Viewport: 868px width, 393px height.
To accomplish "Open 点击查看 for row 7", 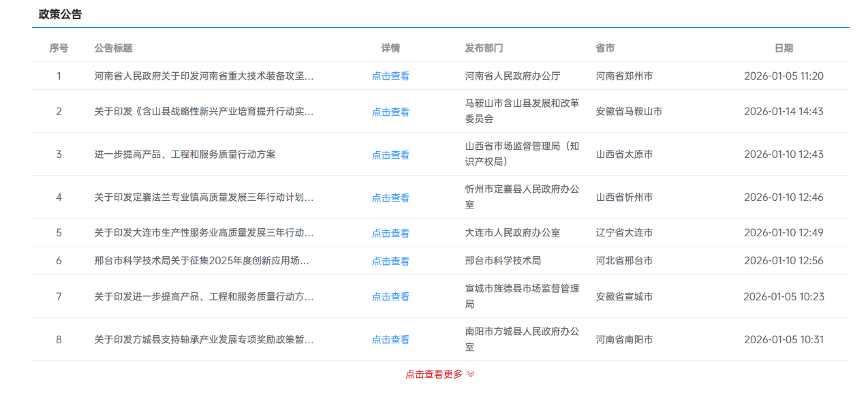I will pos(390,296).
